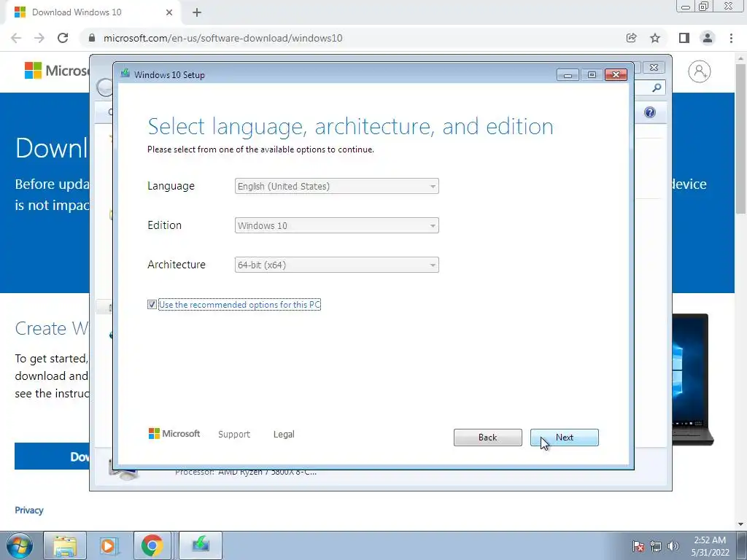This screenshot has width=747, height=560.
Task: Open the Windows Start menu
Action: point(20,545)
